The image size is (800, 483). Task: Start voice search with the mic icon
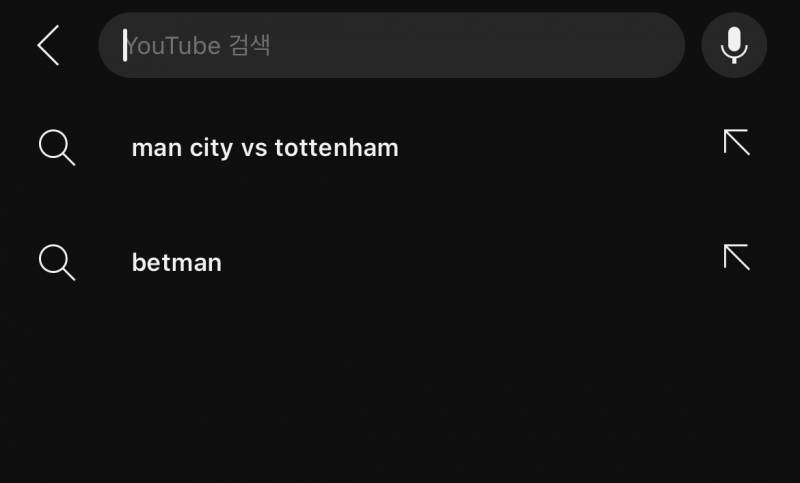[734, 45]
